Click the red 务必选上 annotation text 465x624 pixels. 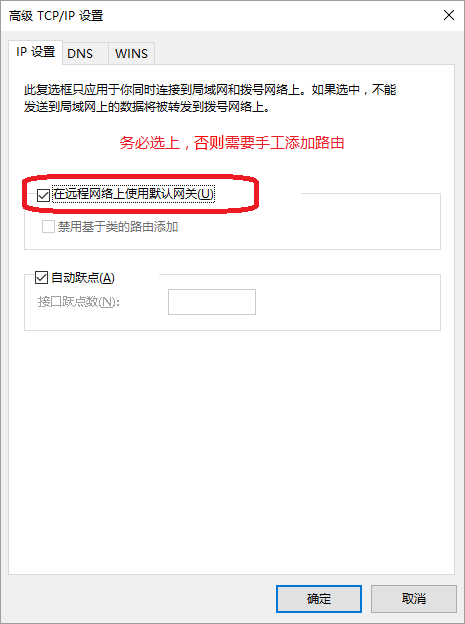pos(232,143)
